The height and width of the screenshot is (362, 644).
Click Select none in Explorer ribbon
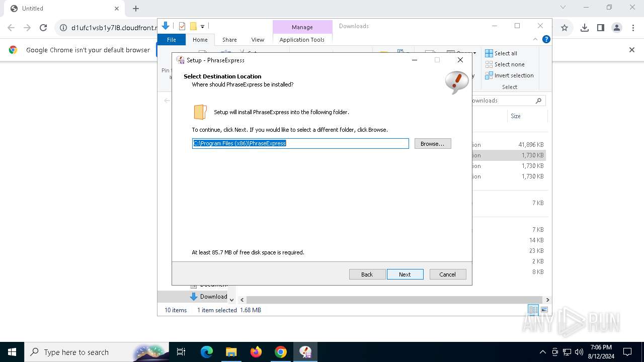pyautogui.click(x=505, y=64)
